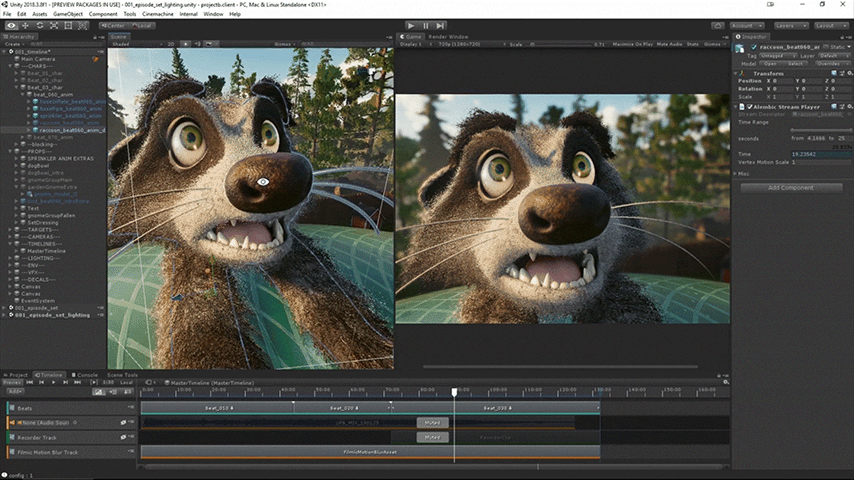
Task: Go to next frame in Timeline
Action: coord(65,382)
